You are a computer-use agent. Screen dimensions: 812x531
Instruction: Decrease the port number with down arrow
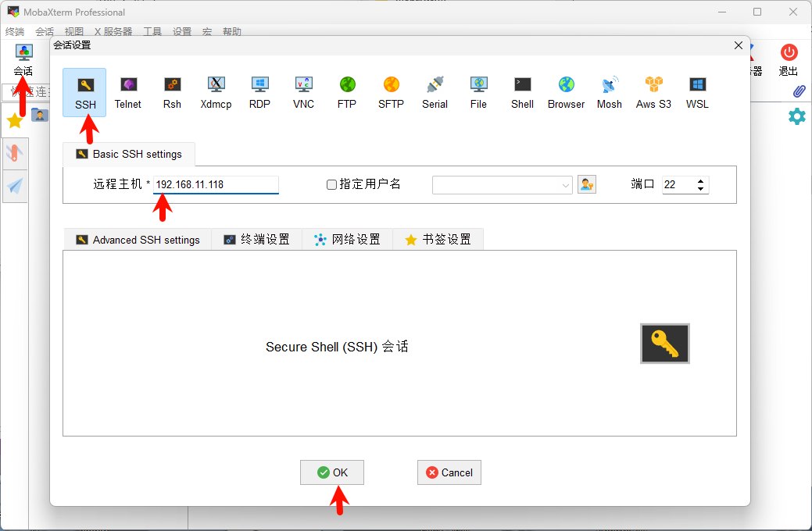coord(701,189)
